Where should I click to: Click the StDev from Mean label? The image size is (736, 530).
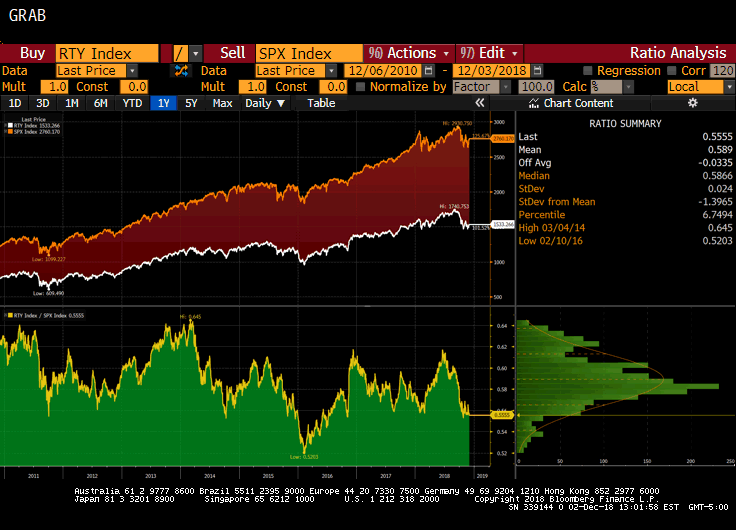[x=557, y=202]
